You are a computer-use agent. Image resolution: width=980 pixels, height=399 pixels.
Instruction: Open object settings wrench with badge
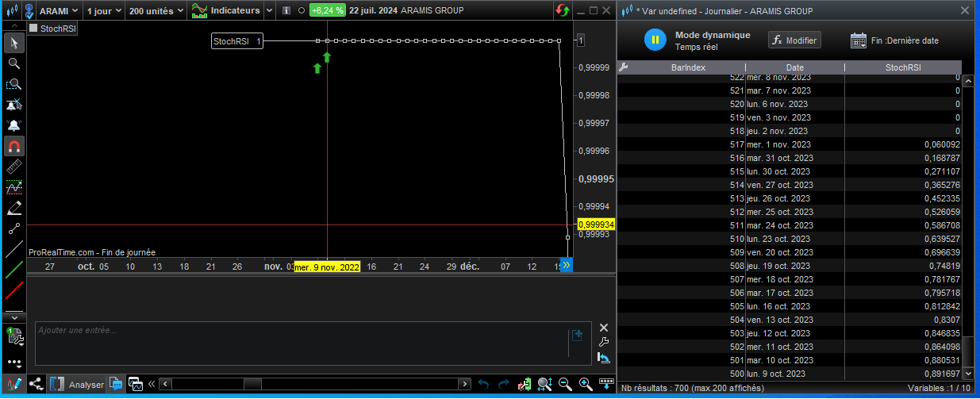13,336
